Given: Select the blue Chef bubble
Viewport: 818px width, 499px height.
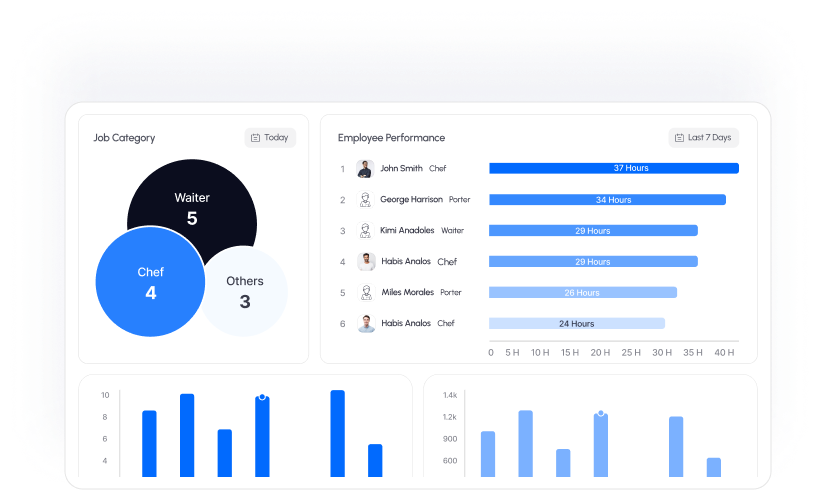Looking at the screenshot, I should [150, 282].
